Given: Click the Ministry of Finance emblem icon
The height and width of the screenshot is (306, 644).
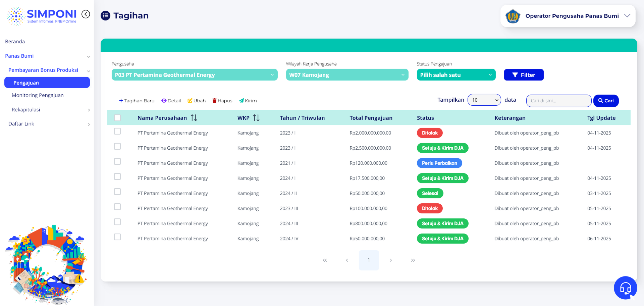Looking at the screenshot, I should (x=513, y=16).
